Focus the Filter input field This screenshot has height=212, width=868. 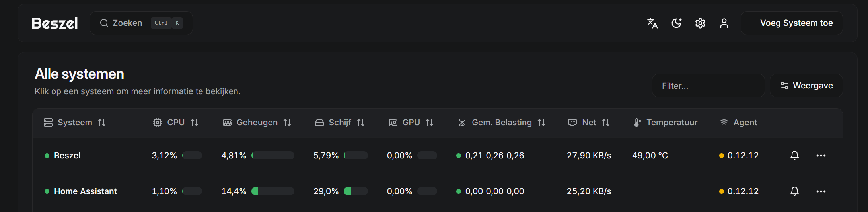pyautogui.click(x=708, y=86)
